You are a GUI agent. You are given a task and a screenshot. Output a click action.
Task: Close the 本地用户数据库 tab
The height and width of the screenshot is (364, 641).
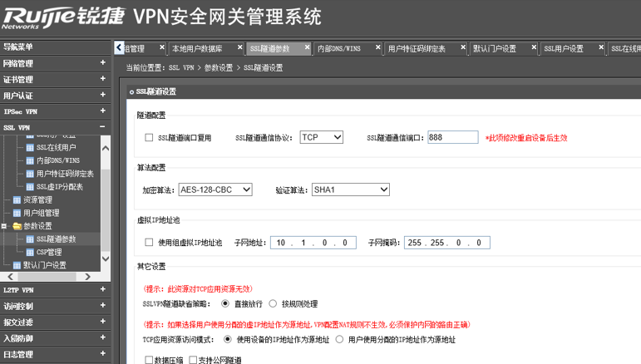point(240,48)
